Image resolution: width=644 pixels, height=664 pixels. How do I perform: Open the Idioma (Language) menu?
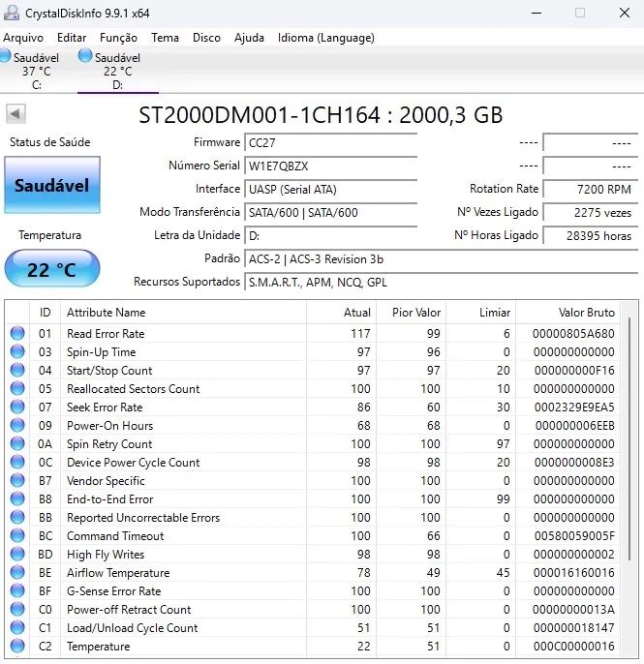(x=325, y=38)
